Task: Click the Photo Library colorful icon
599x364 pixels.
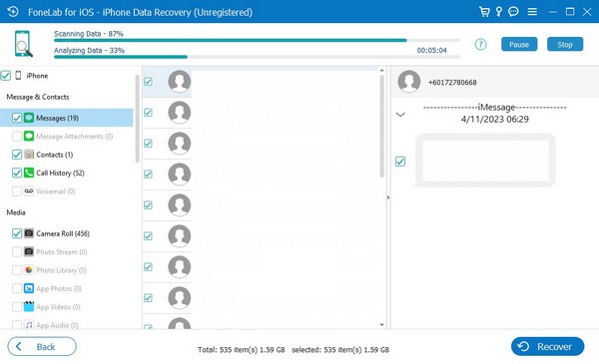Action: (x=29, y=269)
